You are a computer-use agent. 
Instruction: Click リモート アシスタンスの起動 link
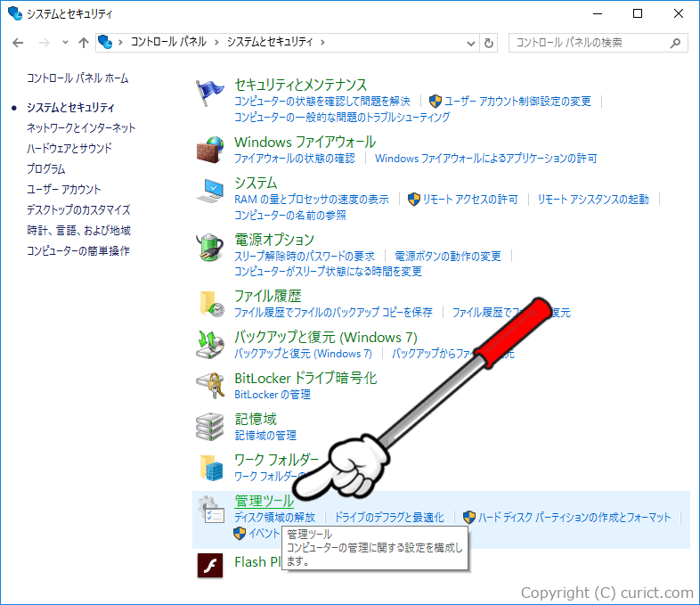tap(593, 199)
